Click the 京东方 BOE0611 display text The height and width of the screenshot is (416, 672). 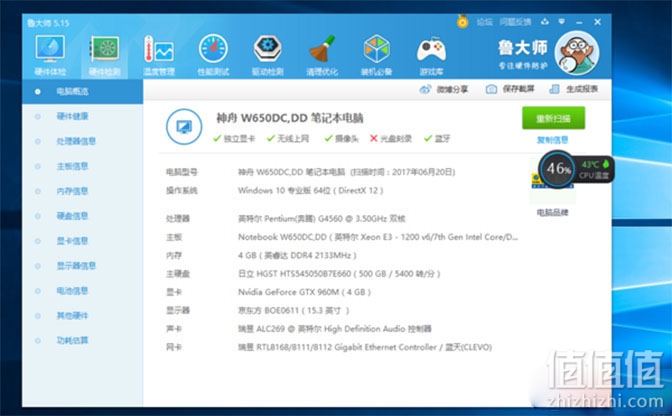pos(294,311)
